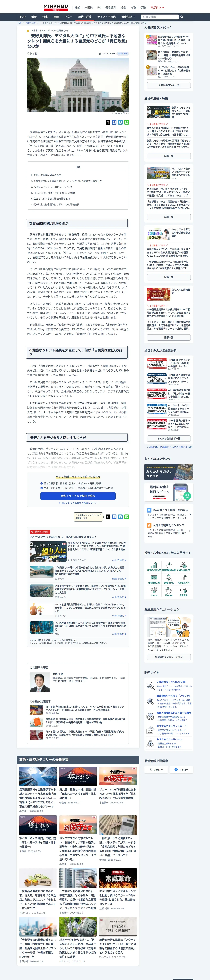Share via Hatena bookmark below the hero image
Image resolution: width=210 pixels, height=980 pixels.
[x=120, y=122]
